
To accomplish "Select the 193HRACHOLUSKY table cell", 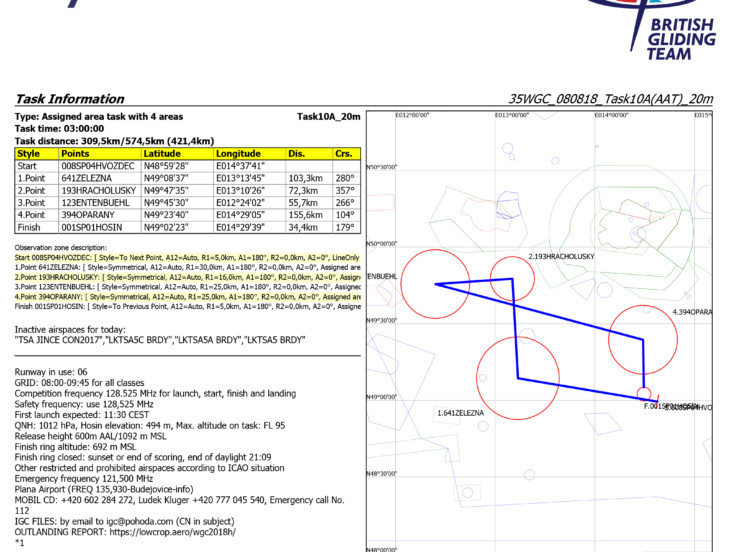I will pyautogui.click(x=98, y=188).
